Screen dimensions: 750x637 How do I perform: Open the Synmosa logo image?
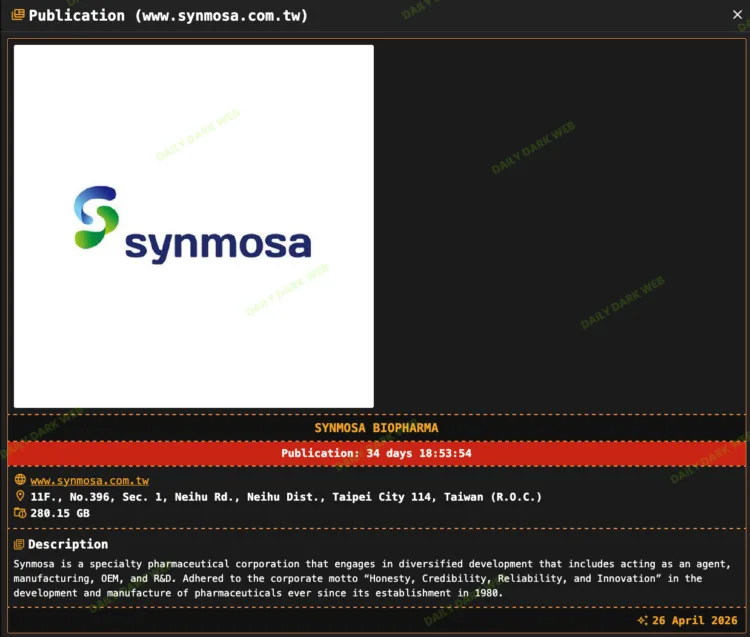click(x=194, y=226)
